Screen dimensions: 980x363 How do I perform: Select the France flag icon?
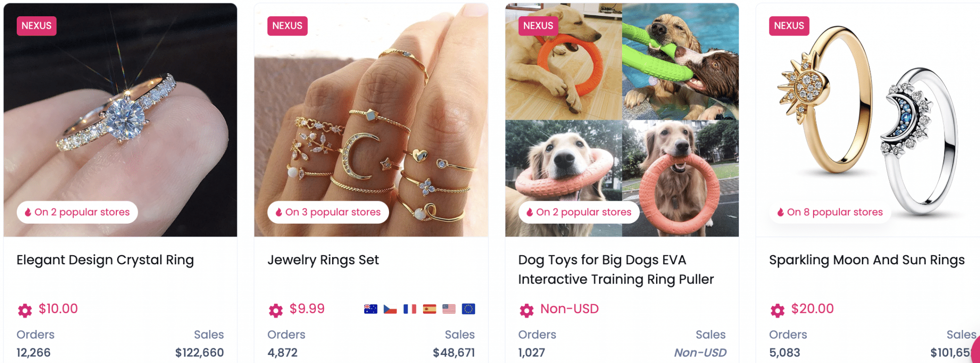[x=410, y=309]
